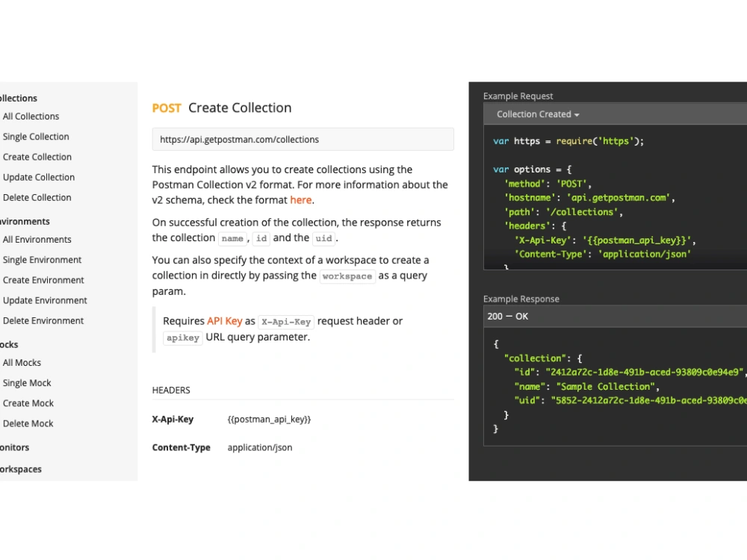The width and height of the screenshot is (747, 560).
Task: Click the Environments section heading
Action: 25,222
